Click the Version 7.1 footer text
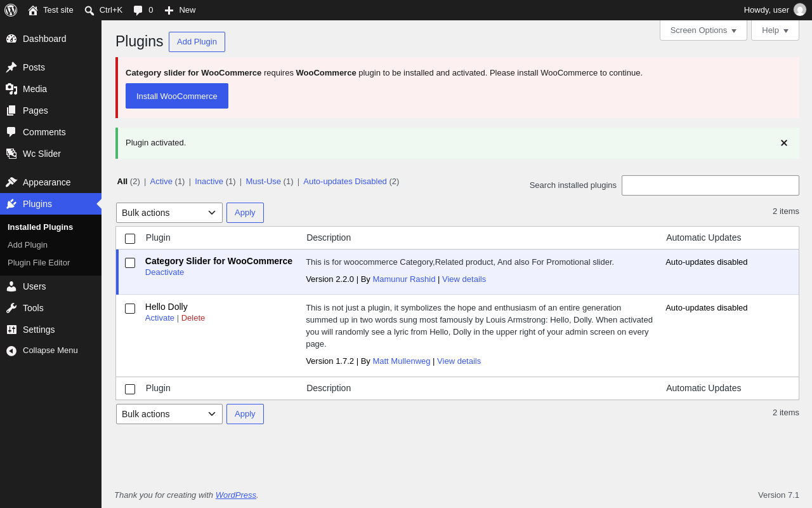812x508 pixels. (x=778, y=495)
